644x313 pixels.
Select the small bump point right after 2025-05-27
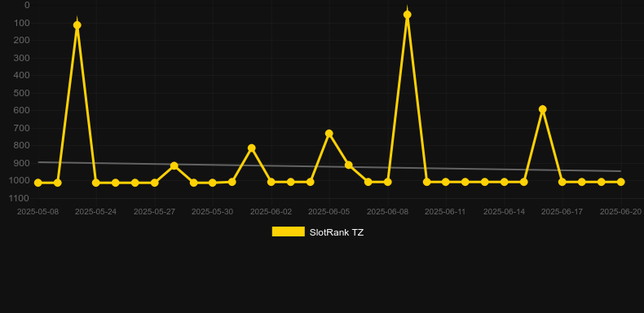tap(174, 165)
